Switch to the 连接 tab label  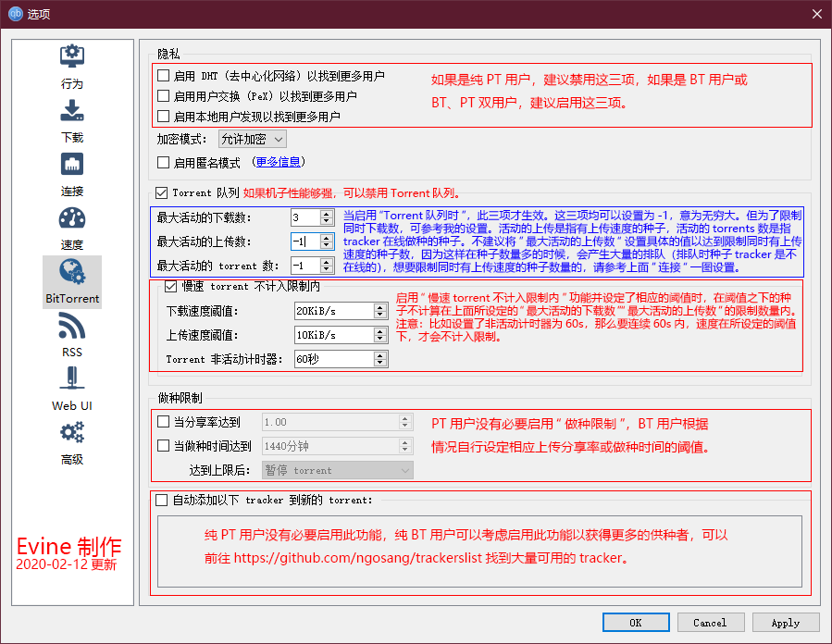pyautogui.click(x=71, y=191)
